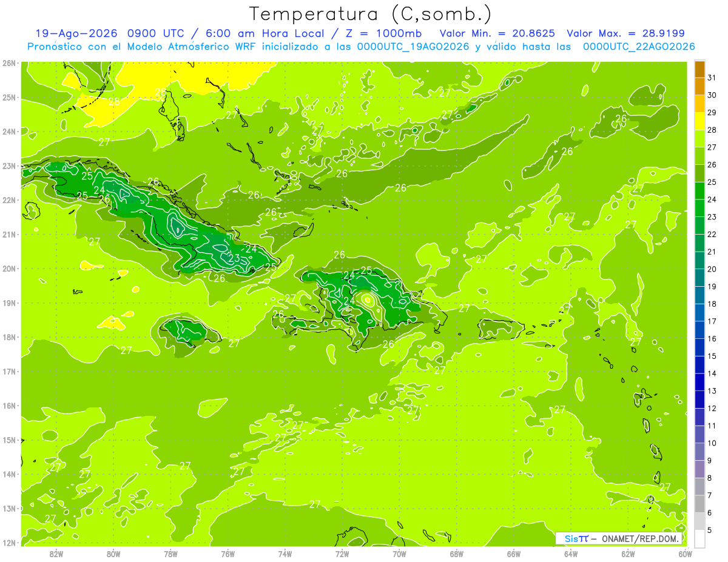Click the "13N" latitude axis label

8,508
